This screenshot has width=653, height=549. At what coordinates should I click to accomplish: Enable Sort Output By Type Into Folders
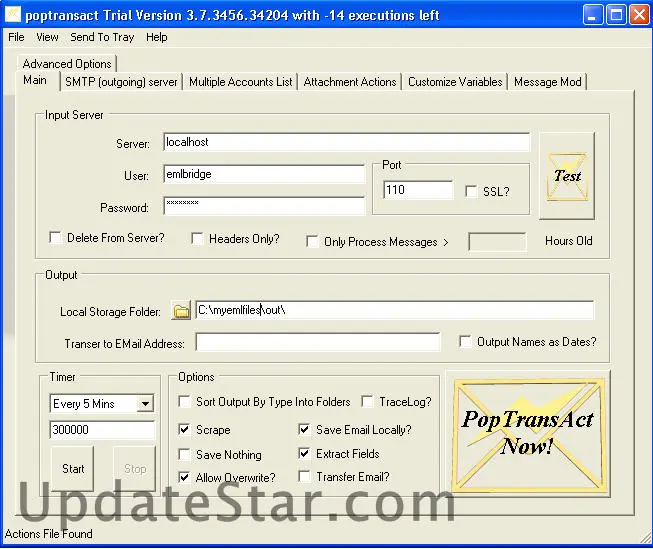[184, 401]
